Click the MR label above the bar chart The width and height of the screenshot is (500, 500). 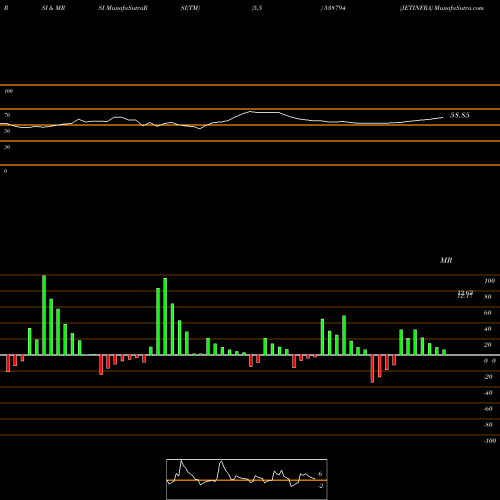[446, 260]
